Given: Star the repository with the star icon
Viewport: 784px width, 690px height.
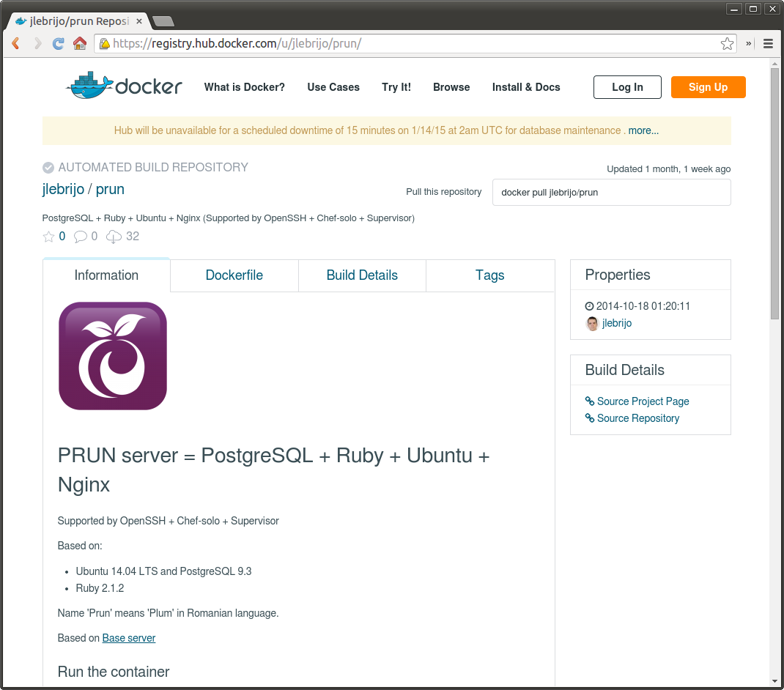Looking at the screenshot, I should pyautogui.click(x=48, y=237).
